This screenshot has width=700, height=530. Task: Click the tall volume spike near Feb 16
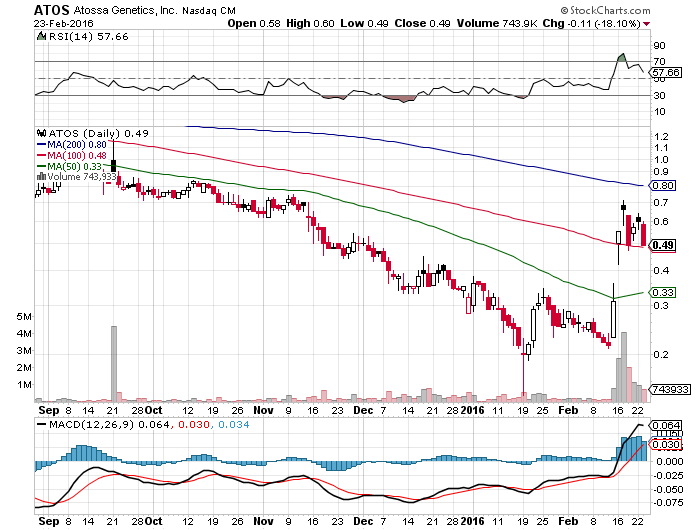[x=624, y=367]
